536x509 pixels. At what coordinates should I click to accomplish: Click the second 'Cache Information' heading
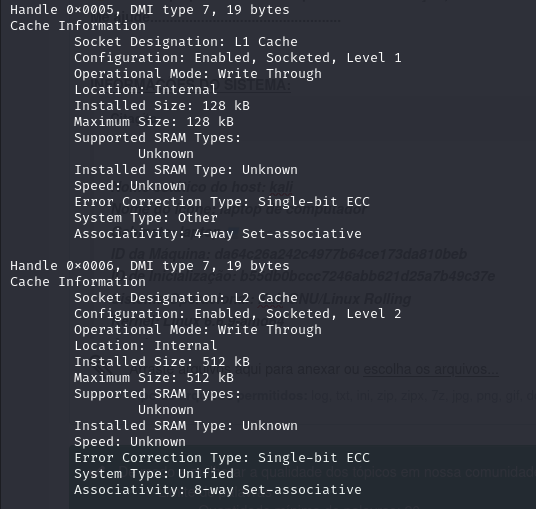78,282
